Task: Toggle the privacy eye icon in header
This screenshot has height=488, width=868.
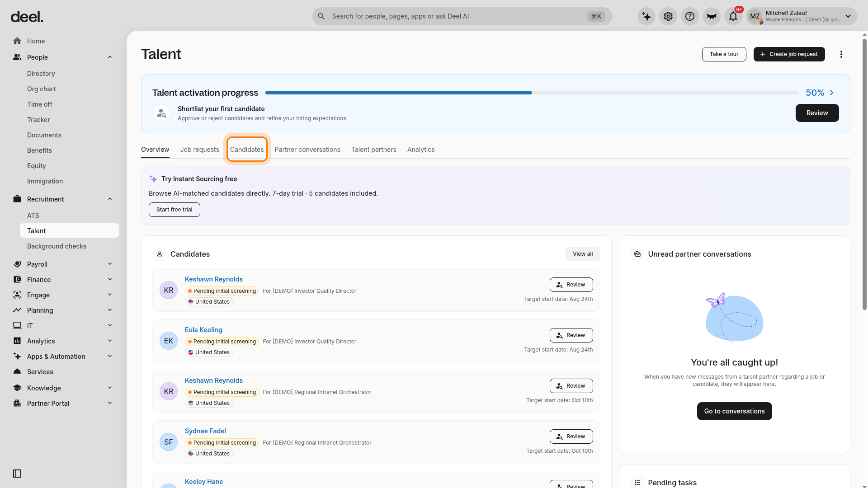Action: click(x=712, y=17)
